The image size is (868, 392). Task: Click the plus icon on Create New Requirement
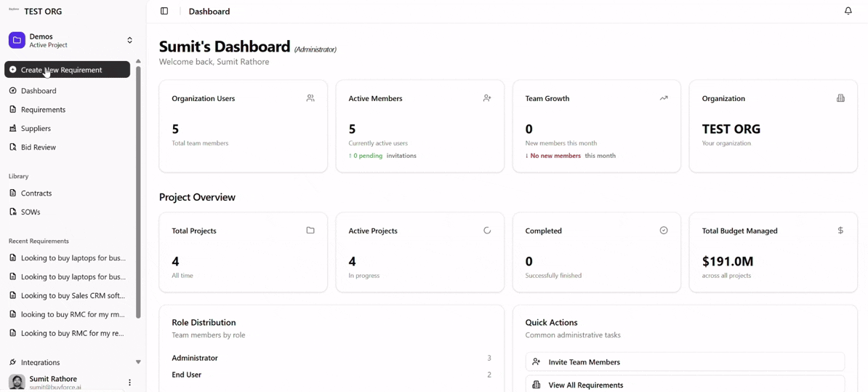(x=13, y=70)
